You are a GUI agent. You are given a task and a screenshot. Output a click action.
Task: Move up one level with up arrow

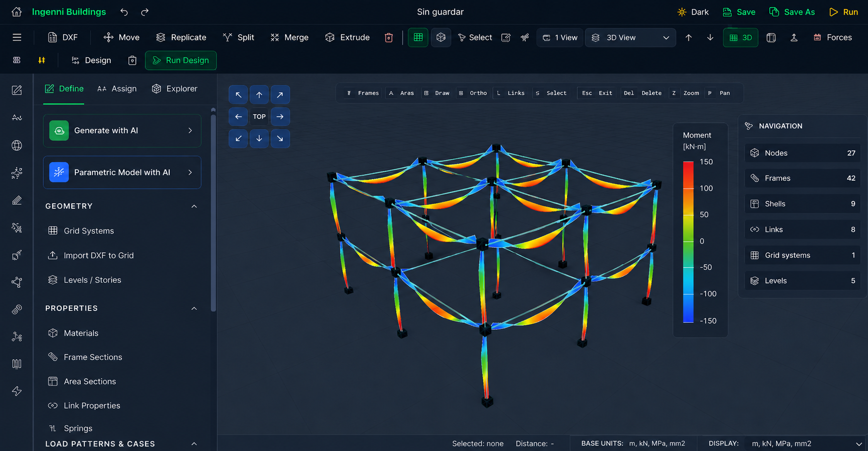point(688,37)
